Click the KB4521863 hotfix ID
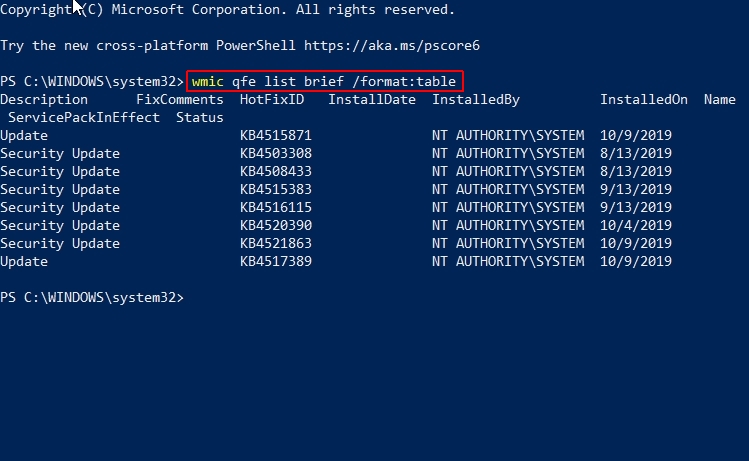Screen dimensions: 749x461 [x=276, y=244]
